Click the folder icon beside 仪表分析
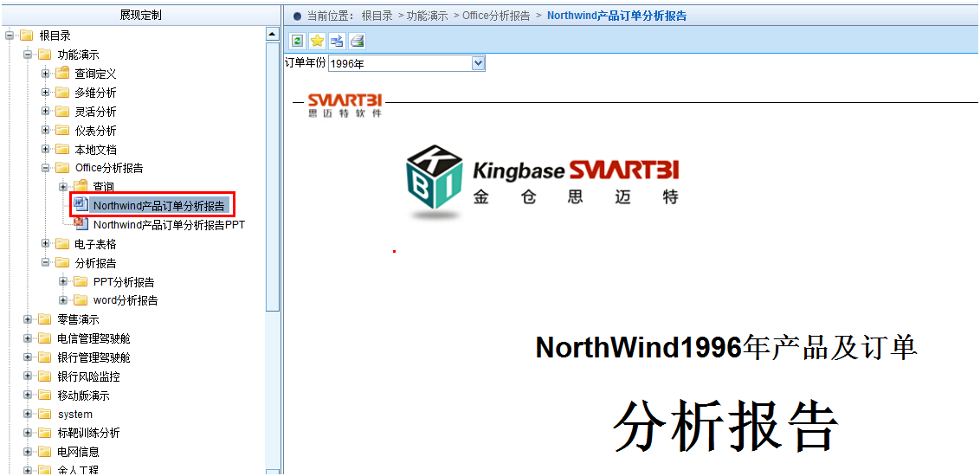This screenshot has width=980, height=476. coord(61,131)
